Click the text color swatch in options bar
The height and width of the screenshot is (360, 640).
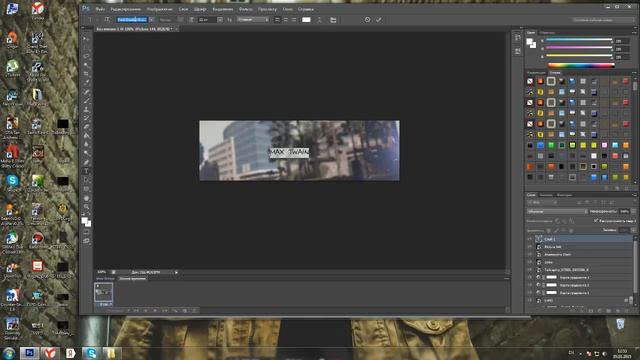point(306,20)
